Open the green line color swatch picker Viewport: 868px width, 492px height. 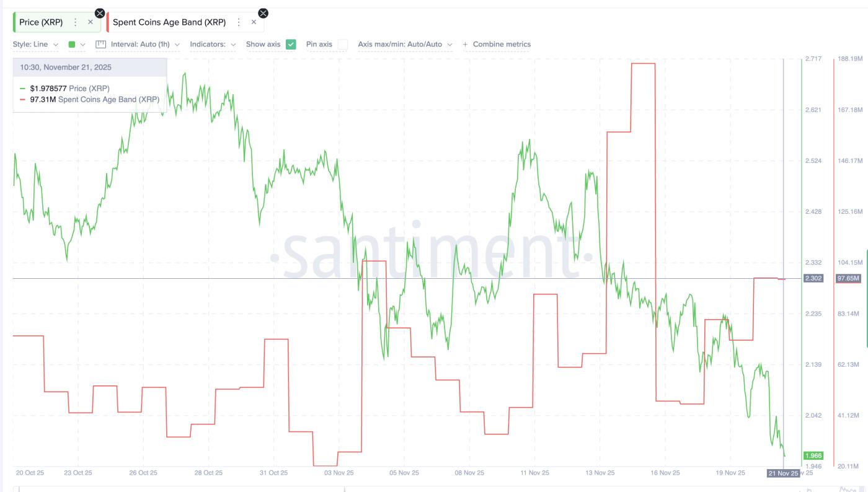(x=72, y=44)
